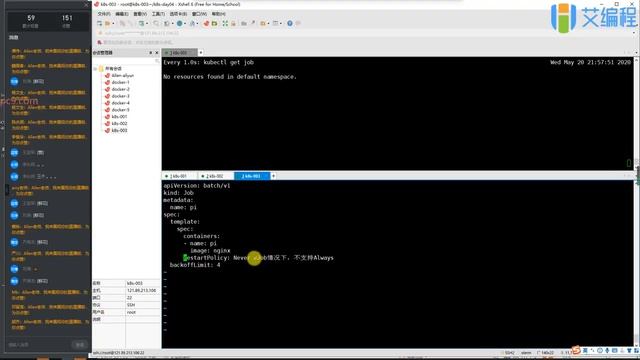This screenshot has height=360, width=640.
Task: Open the 编辑(E) menu
Action: (122, 14)
